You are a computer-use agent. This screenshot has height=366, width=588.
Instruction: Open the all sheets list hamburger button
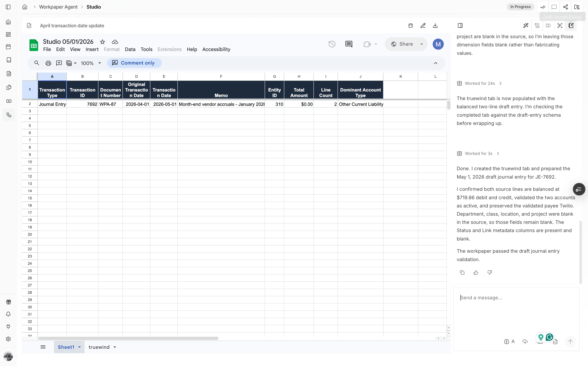coord(43,347)
